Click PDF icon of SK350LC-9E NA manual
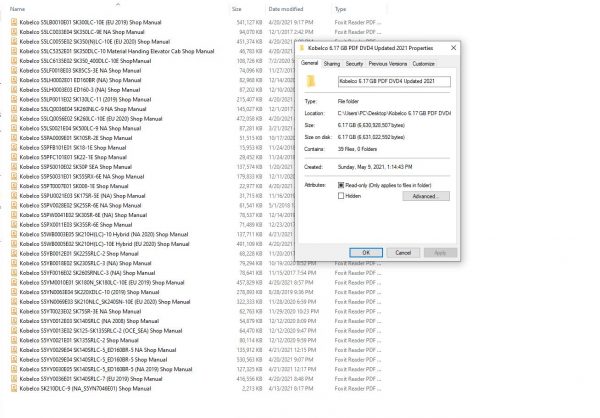Screen dimensions: 600x418 point(14,32)
